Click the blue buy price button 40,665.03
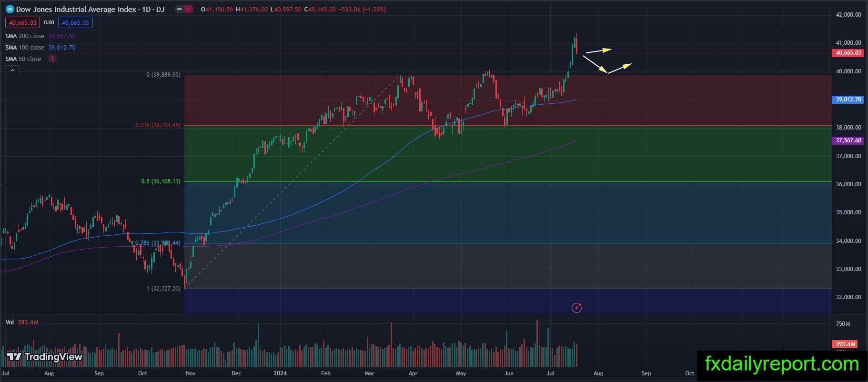Image resolution: width=868 pixels, height=382 pixels. click(x=75, y=22)
